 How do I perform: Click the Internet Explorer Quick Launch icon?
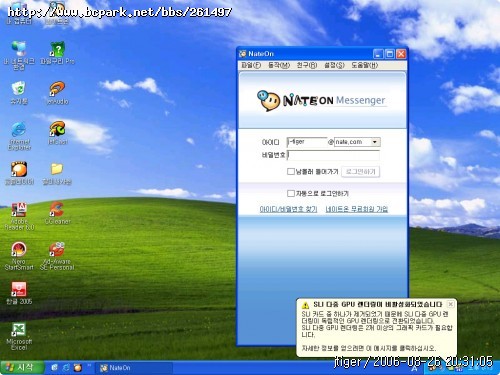coord(66,367)
